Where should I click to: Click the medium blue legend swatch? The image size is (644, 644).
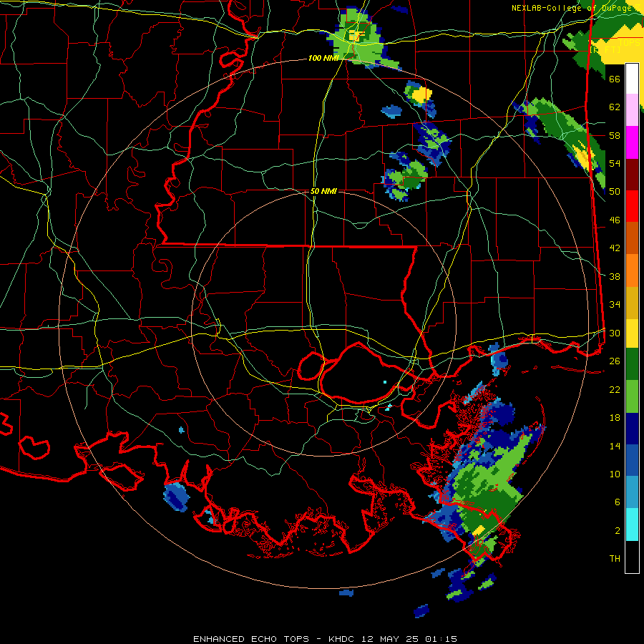[632, 460]
